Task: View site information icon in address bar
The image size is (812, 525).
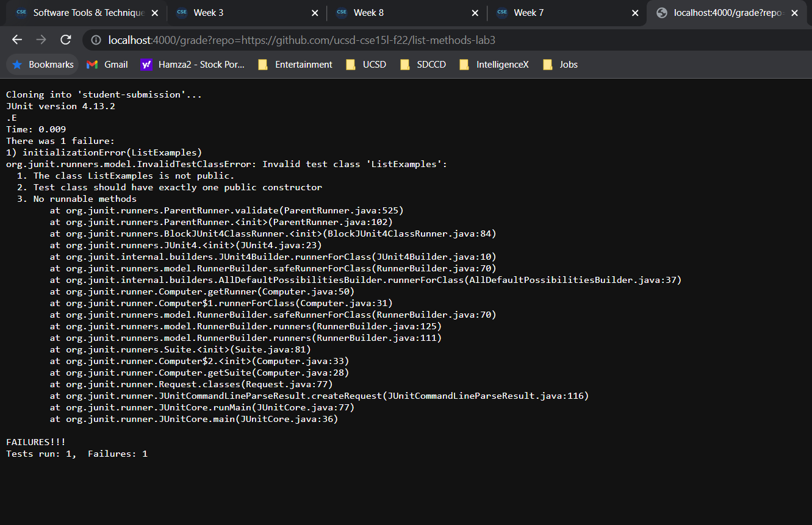Action: 96,40
